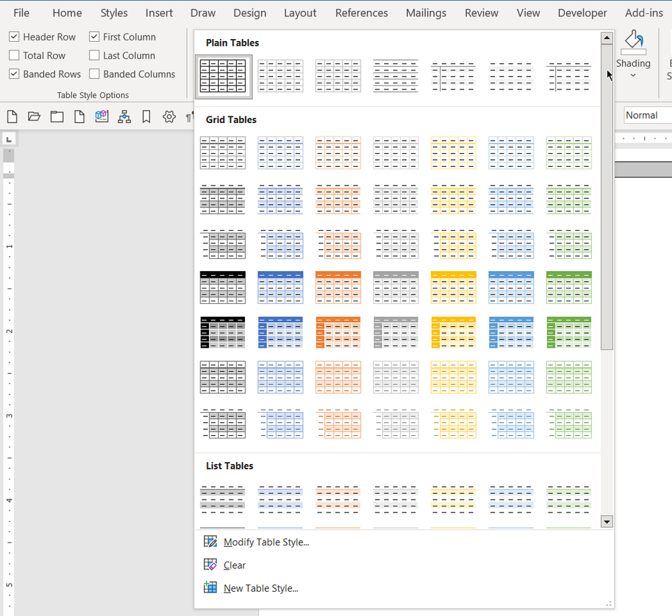Go to the Mailings tab
This screenshot has width=672, height=616.
pos(426,13)
